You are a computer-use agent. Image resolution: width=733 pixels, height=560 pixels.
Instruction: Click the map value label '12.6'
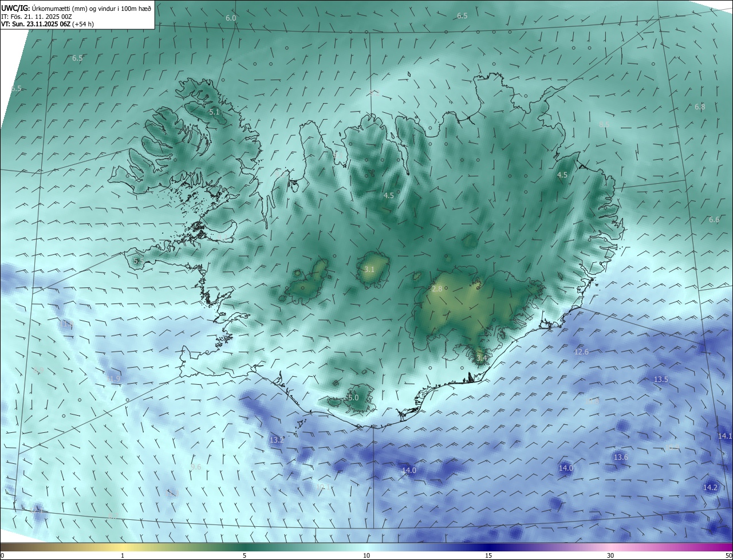581,352
